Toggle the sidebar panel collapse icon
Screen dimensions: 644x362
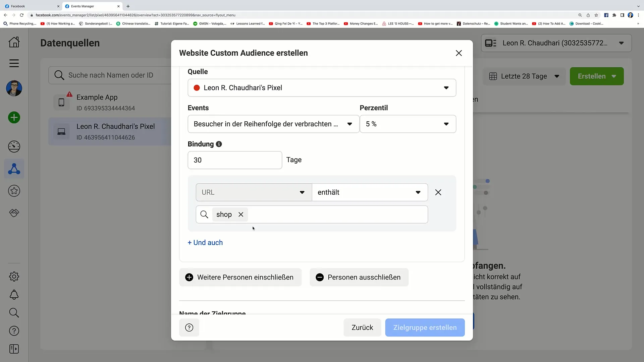click(x=14, y=349)
